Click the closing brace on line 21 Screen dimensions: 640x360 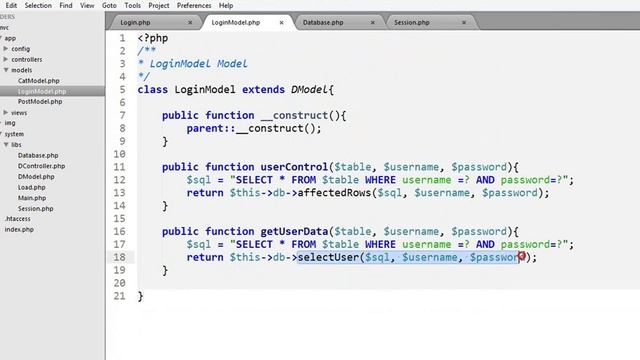140,296
